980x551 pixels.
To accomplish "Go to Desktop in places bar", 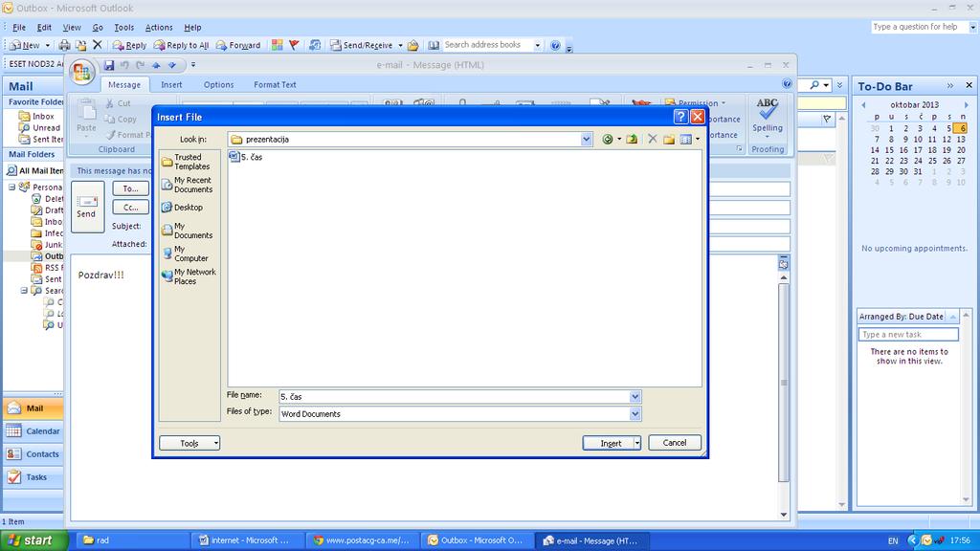I will [190, 208].
